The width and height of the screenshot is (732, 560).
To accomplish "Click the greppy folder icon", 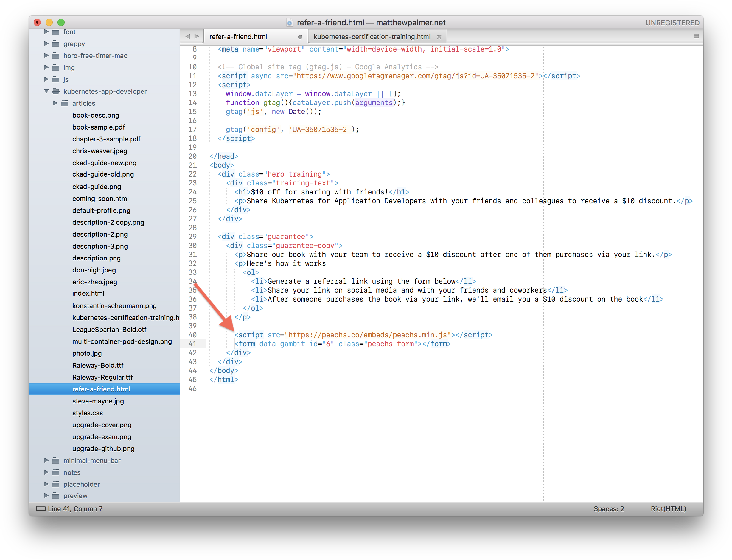I will tap(56, 44).
